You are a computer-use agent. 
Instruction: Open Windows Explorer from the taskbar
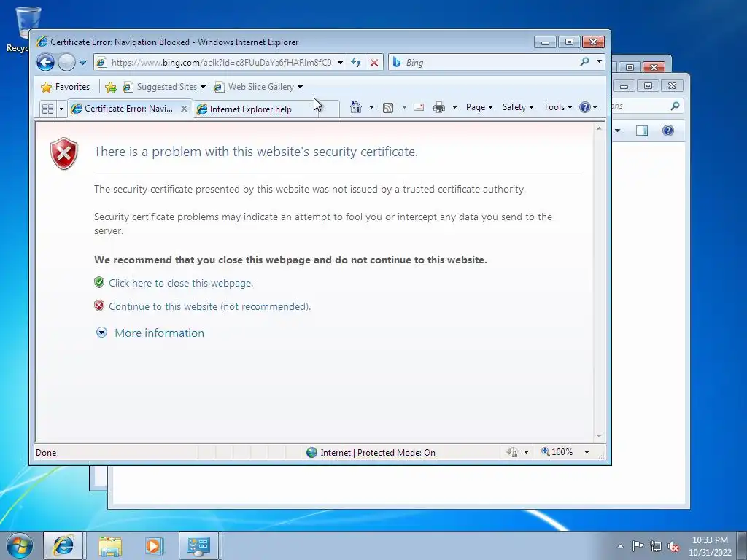click(x=110, y=545)
